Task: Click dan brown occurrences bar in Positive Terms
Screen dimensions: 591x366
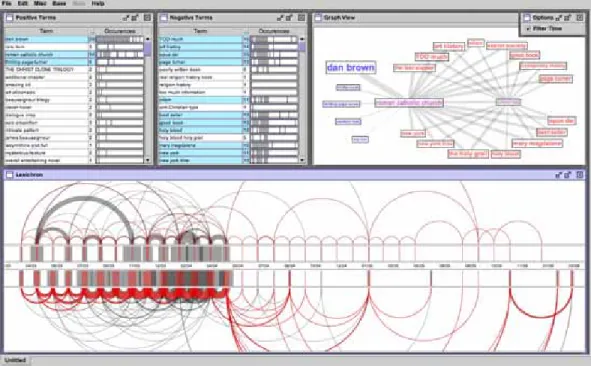Action: pos(120,39)
